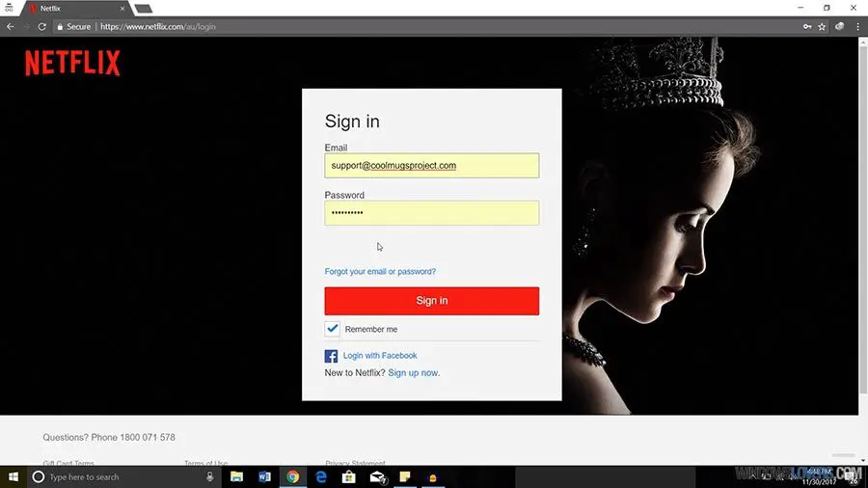
Task: Click the Chrome profile icon at top left
Action: coord(9,8)
